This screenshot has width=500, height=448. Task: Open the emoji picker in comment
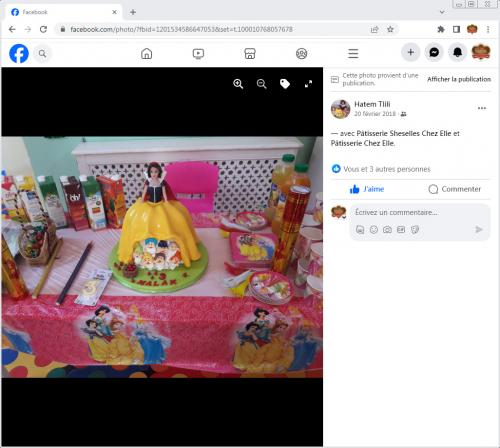click(x=374, y=229)
